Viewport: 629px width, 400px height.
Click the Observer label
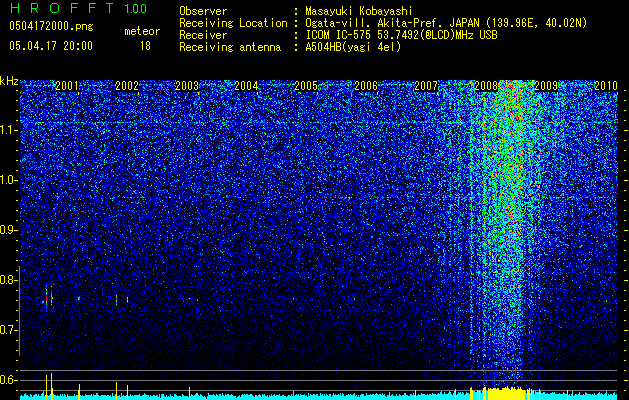point(203,11)
